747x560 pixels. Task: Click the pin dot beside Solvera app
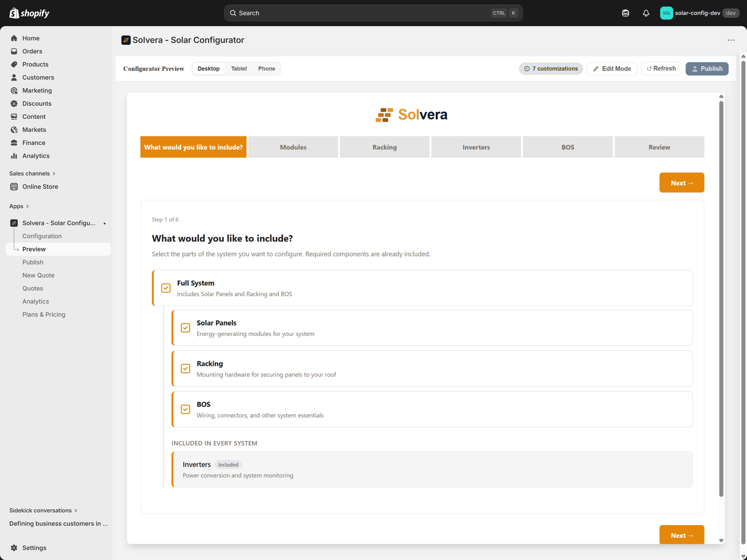point(105,224)
